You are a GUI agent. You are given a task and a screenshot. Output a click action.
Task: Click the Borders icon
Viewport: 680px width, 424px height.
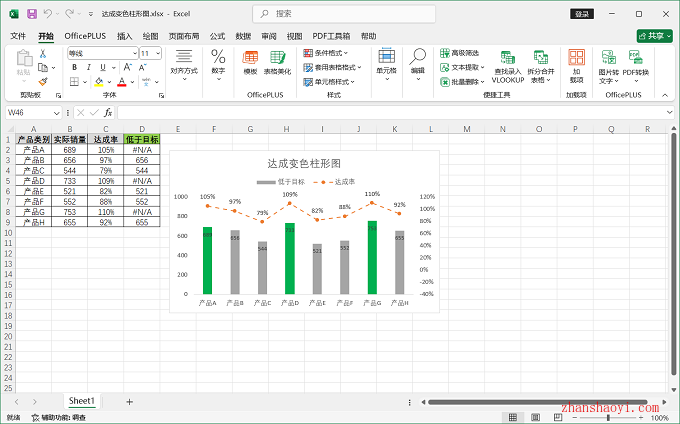click(x=75, y=82)
